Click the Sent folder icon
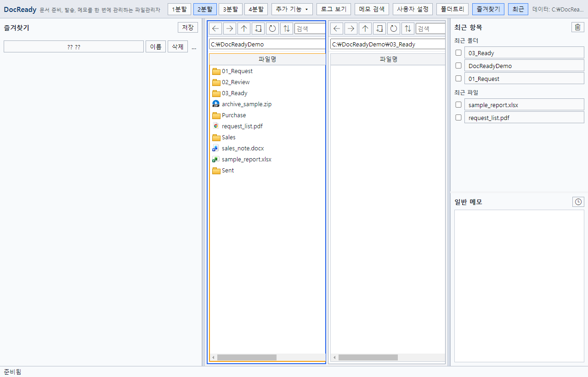Screen dimensions: 588x377 [216, 171]
